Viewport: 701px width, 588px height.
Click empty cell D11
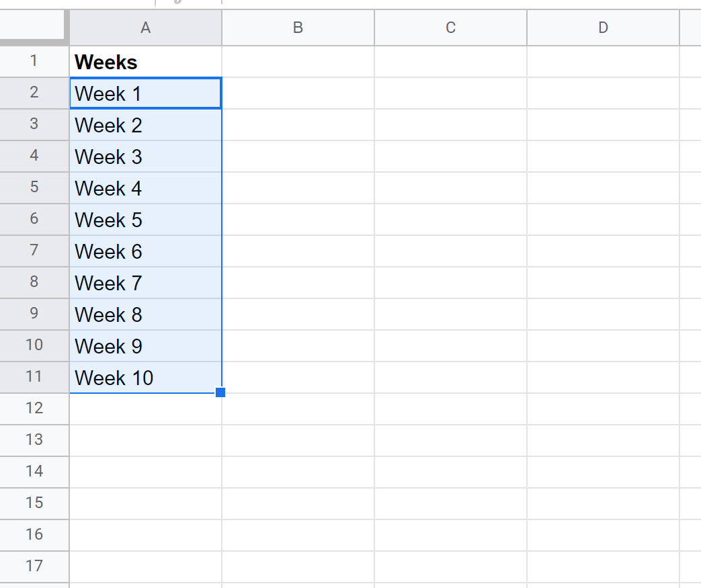[603, 378]
